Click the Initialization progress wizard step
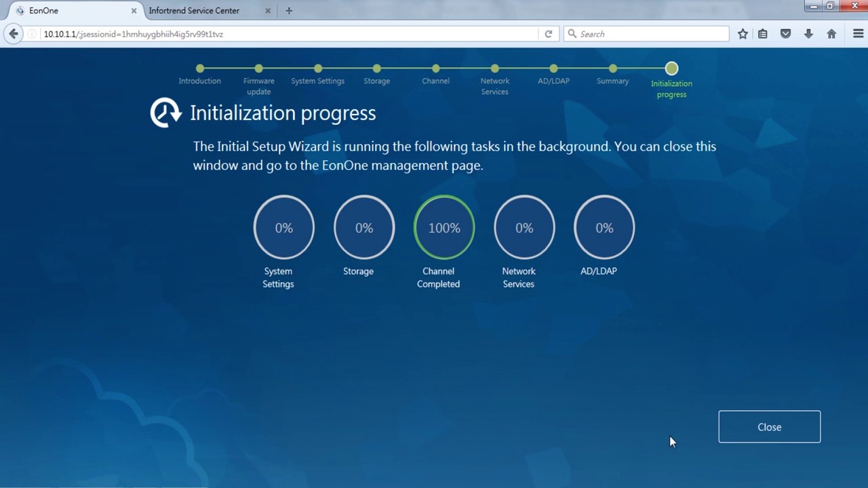Image resolution: width=868 pixels, height=488 pixels. pyautogui.click(x=671, y=81)
